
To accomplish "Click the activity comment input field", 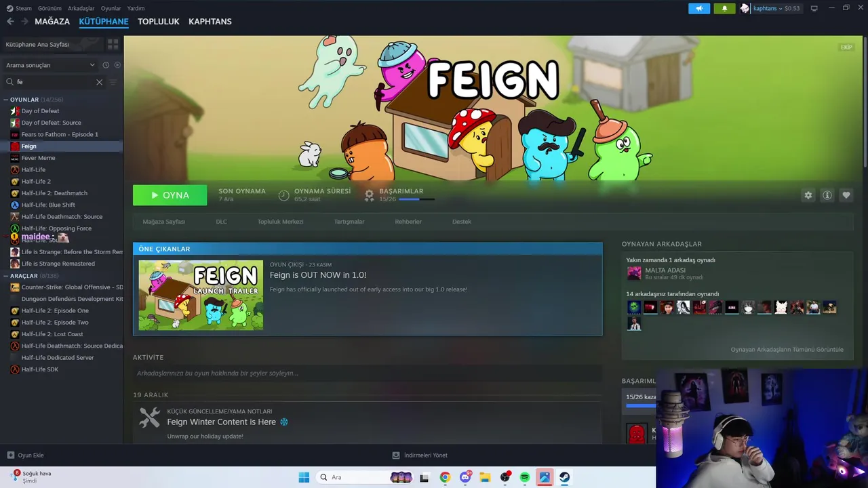I will click(x=368, y=373).
